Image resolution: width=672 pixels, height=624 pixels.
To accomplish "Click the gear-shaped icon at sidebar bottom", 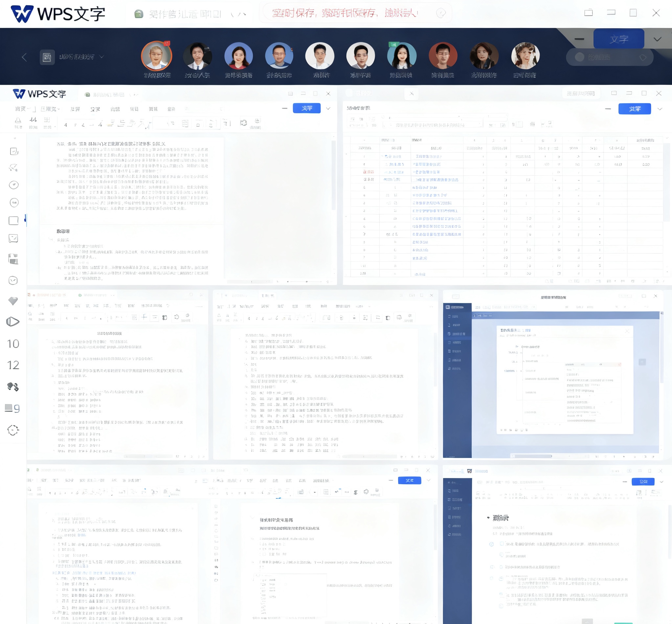I will [x=13, y=430].
